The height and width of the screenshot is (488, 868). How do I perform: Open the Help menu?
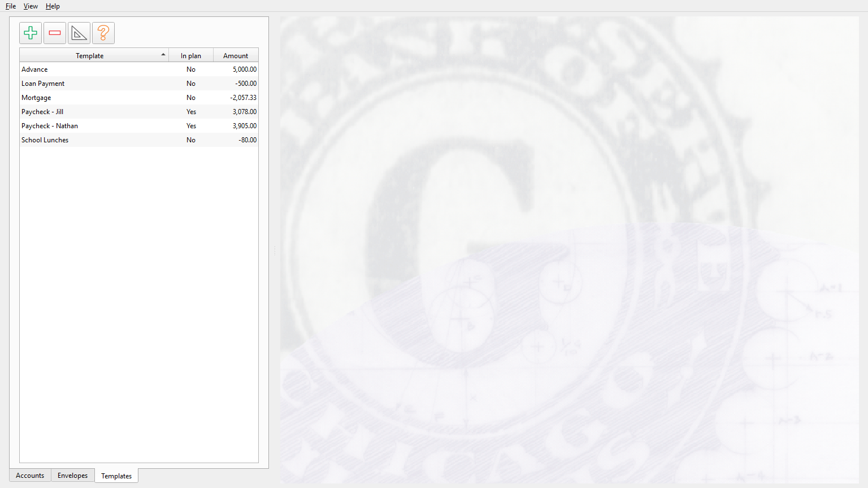[x=53, y=6]
